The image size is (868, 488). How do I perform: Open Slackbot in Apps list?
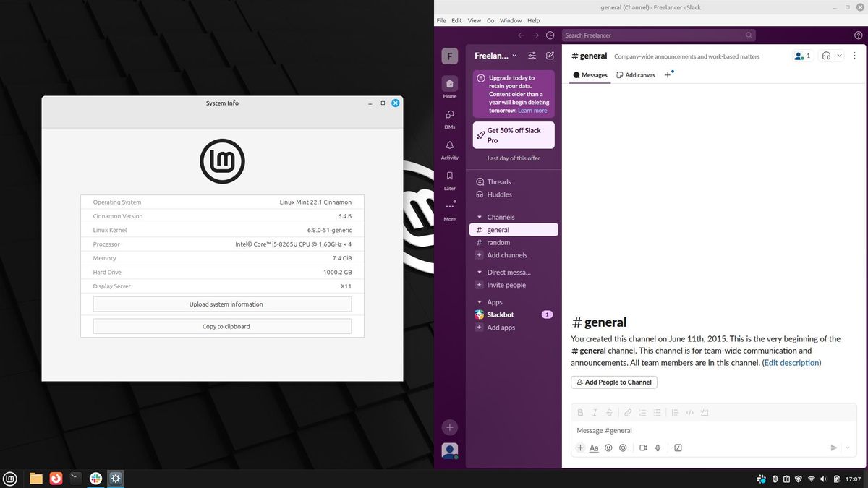pos(514,314)
